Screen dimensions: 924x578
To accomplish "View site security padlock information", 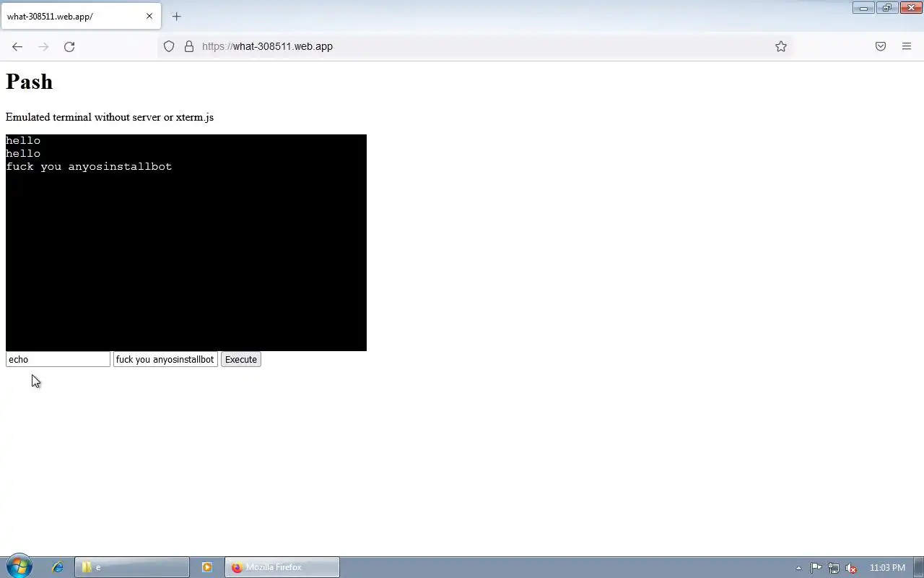I will [189, 46].
